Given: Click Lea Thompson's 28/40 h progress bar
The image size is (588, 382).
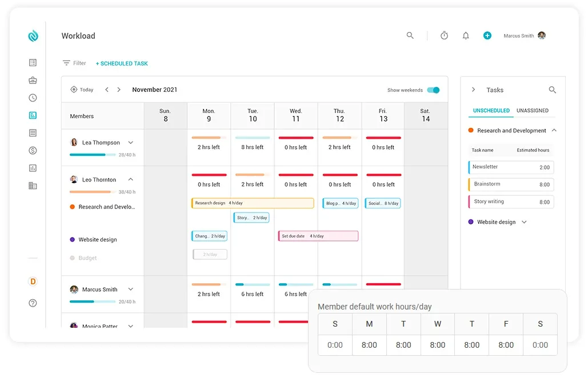Looking at the screenshot, I should pyautogui.click(x=93, y=154).
